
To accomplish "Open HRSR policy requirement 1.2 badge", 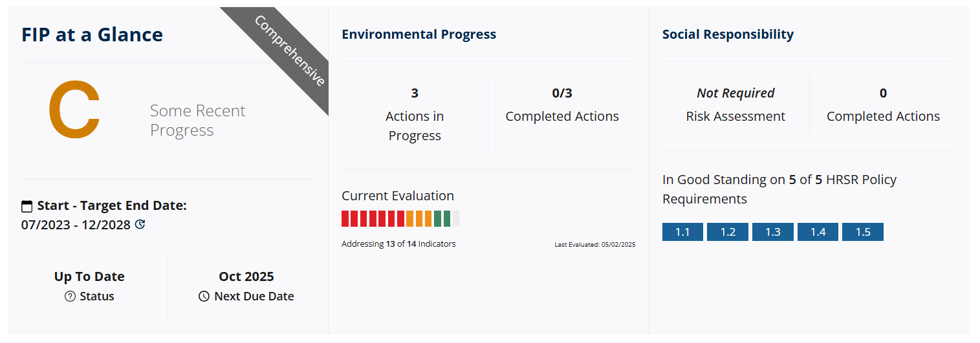I will tap(728, 232).
